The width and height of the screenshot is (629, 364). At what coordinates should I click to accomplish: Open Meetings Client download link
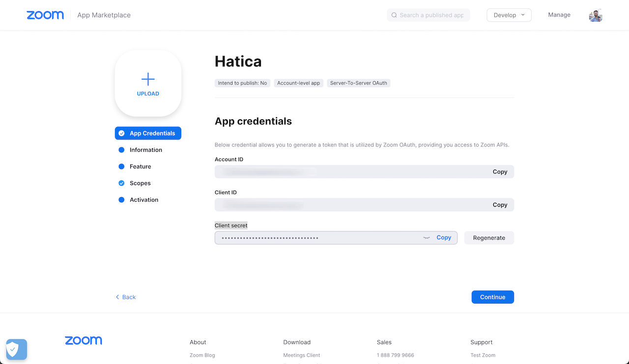[x=302, y=355]
